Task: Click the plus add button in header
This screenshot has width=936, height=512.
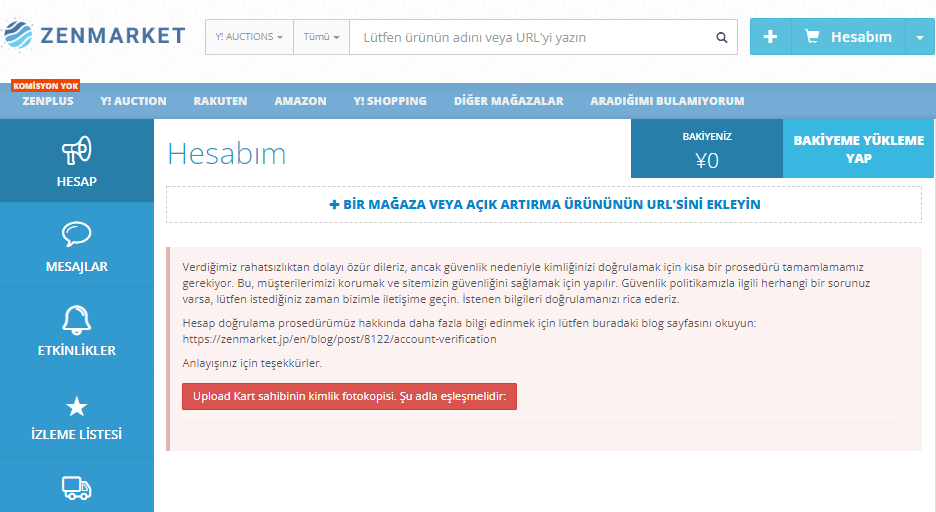Action: [770, 36]
